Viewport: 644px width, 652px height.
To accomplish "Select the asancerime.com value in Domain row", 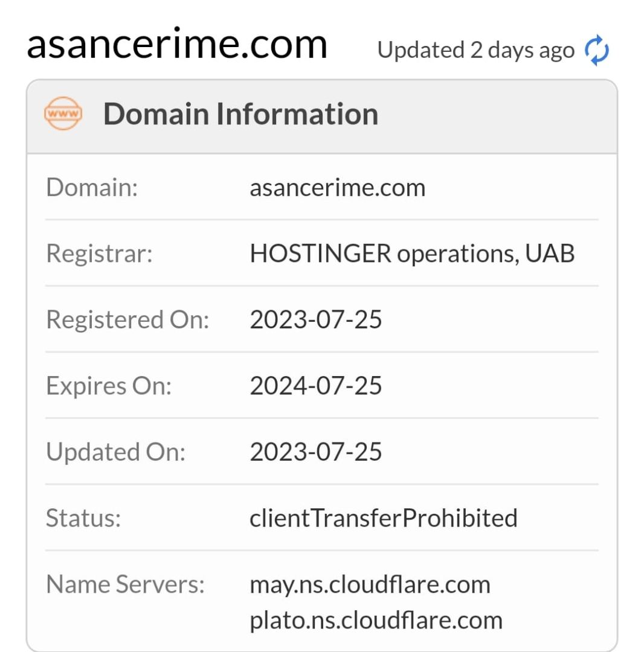I will click(337, 188).
